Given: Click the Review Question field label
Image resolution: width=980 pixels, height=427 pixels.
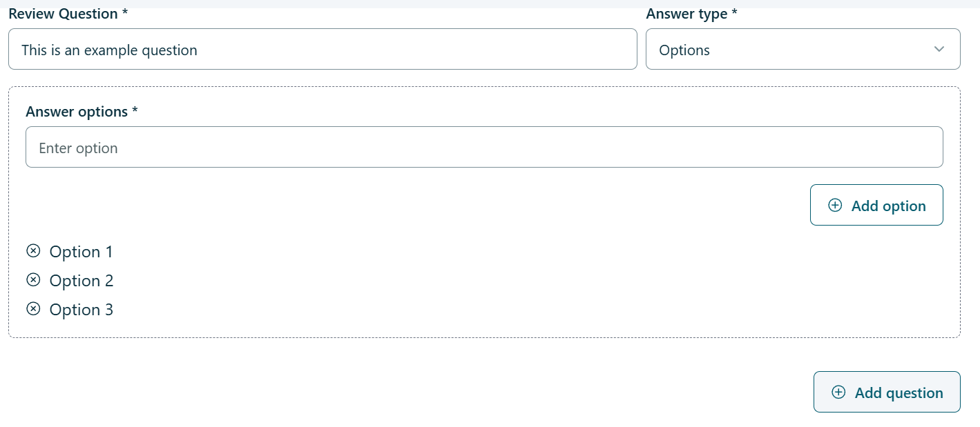Looking at the screenshot, I should click(63, 14).
